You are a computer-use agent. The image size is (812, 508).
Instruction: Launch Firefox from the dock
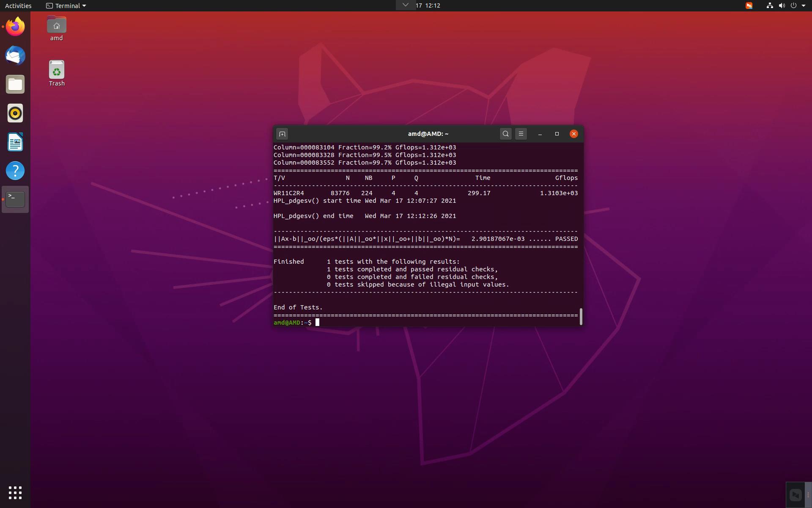tap(15, 27)
